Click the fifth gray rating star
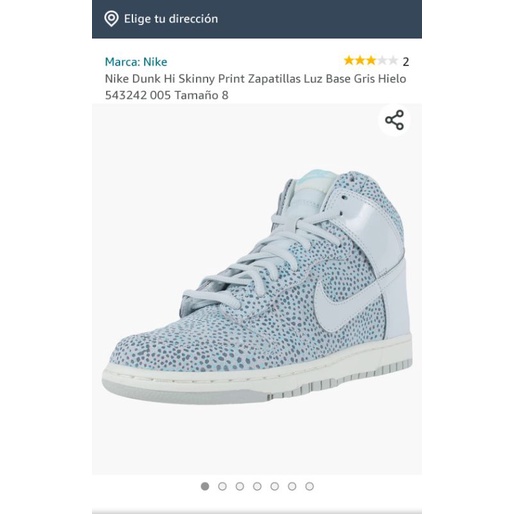 click(x=393, y=61)
